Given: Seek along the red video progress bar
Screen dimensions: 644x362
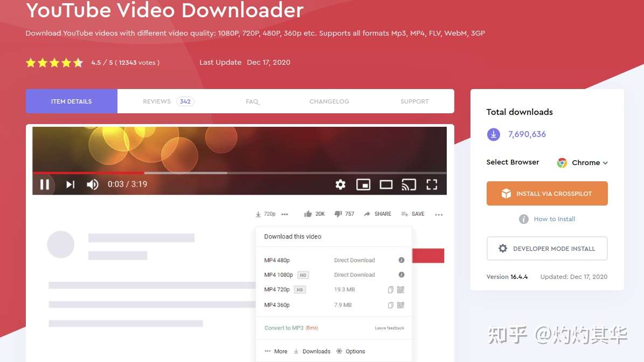Looking at the screenshot, I should pos(88,173).
